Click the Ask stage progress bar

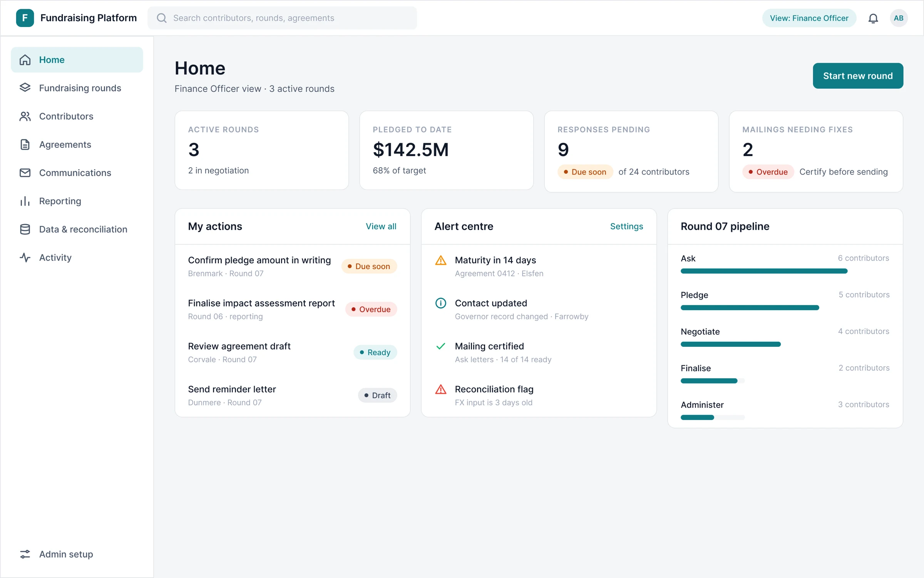tap(764, 271)
